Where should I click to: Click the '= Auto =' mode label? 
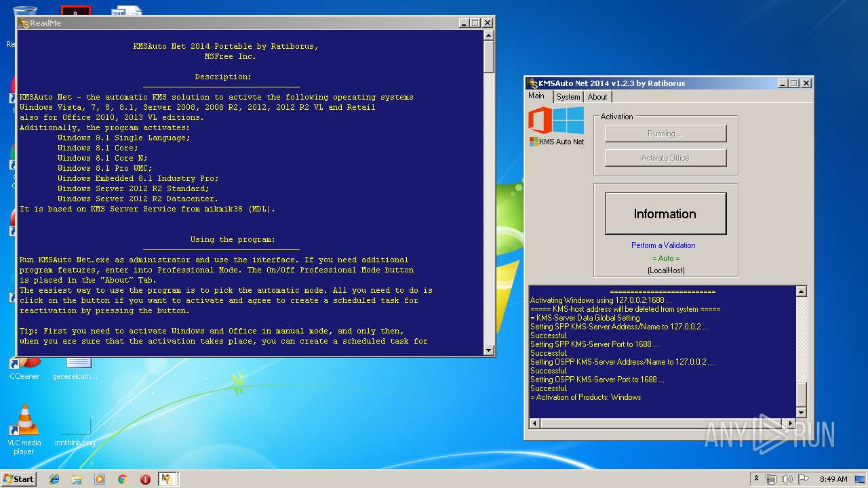tap(665, 258)
